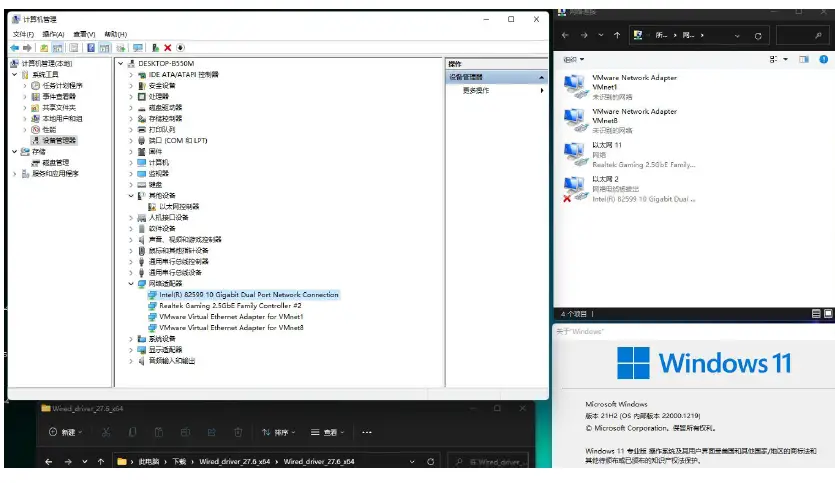Open the 以太网 2 network connection icon
835x483 pixels.
574,188
